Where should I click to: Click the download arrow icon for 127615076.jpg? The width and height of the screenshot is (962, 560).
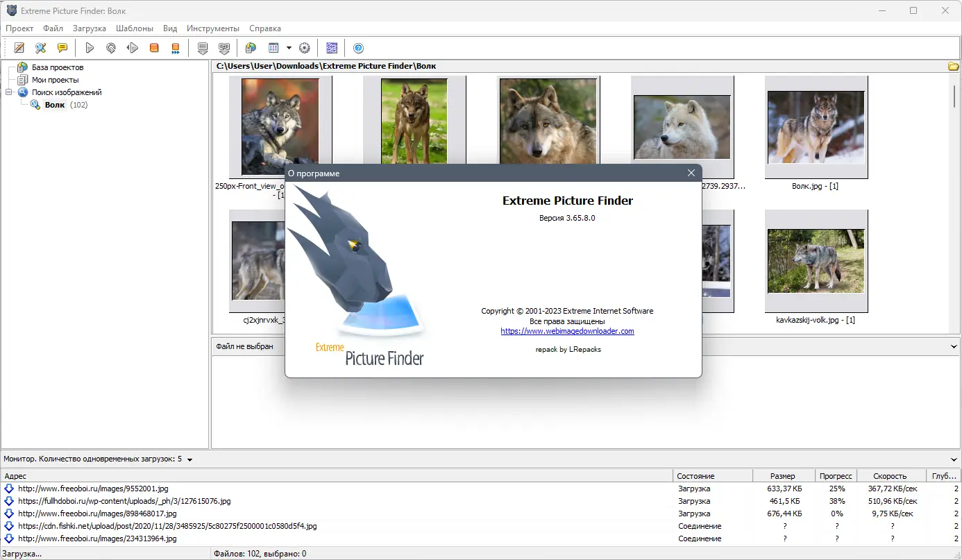(9, 501)
